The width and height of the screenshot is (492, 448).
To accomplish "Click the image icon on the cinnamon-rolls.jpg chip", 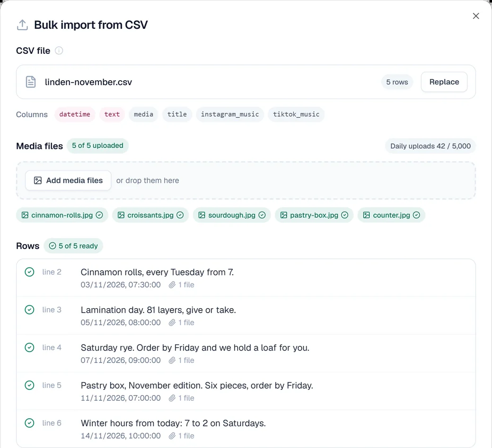I will pyautogui.click(x=25, y=215).
